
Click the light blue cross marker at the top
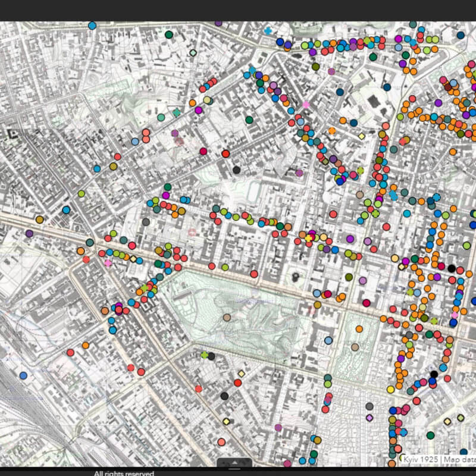(x=268, y=30)
